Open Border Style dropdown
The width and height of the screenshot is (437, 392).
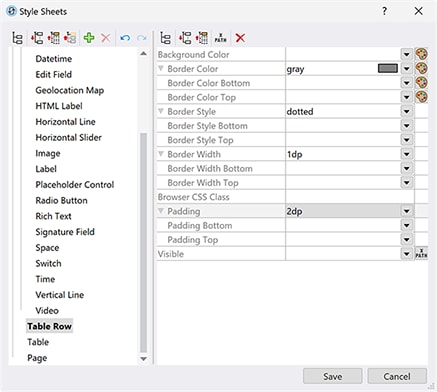pos(406,111)
